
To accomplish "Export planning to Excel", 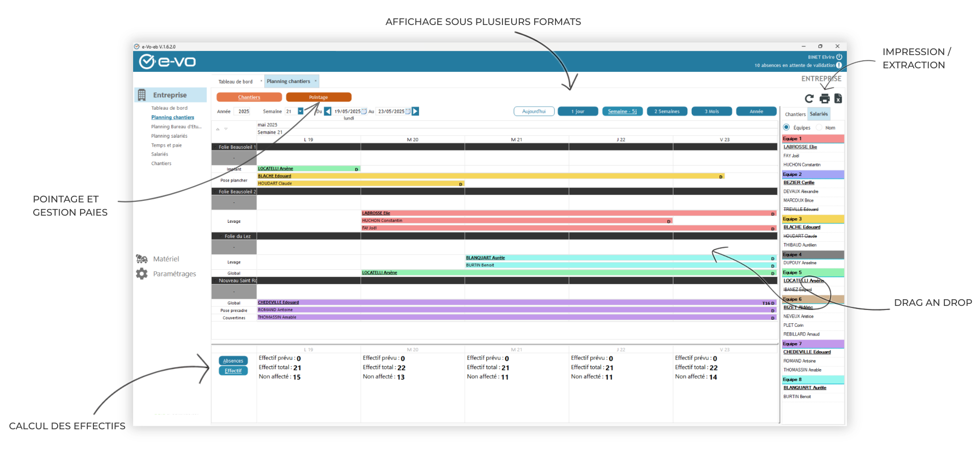I will (838, 98).
